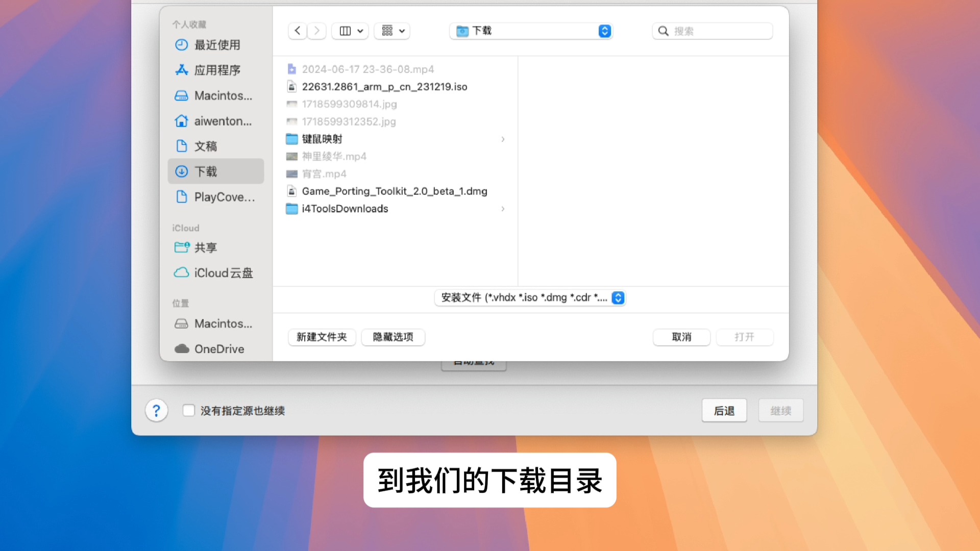Open 共享 under iCloud

(216, 247)
